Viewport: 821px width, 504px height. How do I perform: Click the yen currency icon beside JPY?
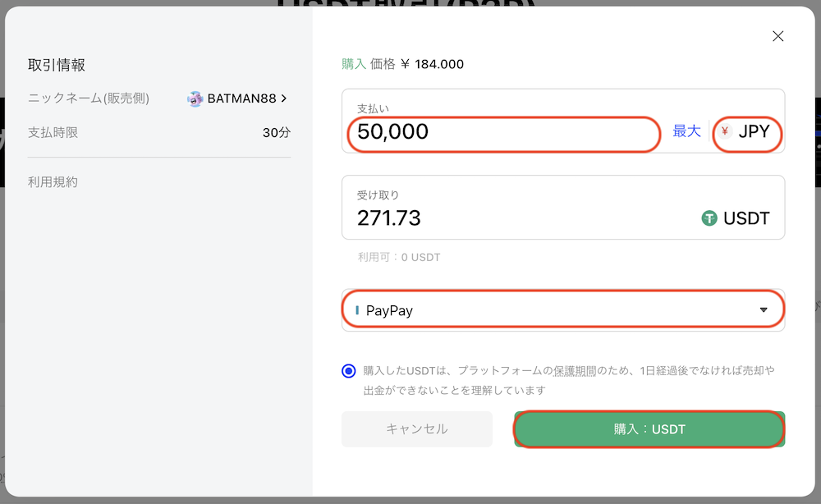pyautogui.click(x=725, y=131)
